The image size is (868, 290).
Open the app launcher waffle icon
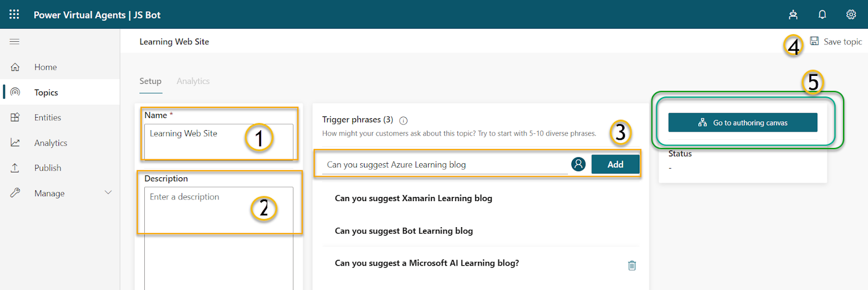click(14, 15)
